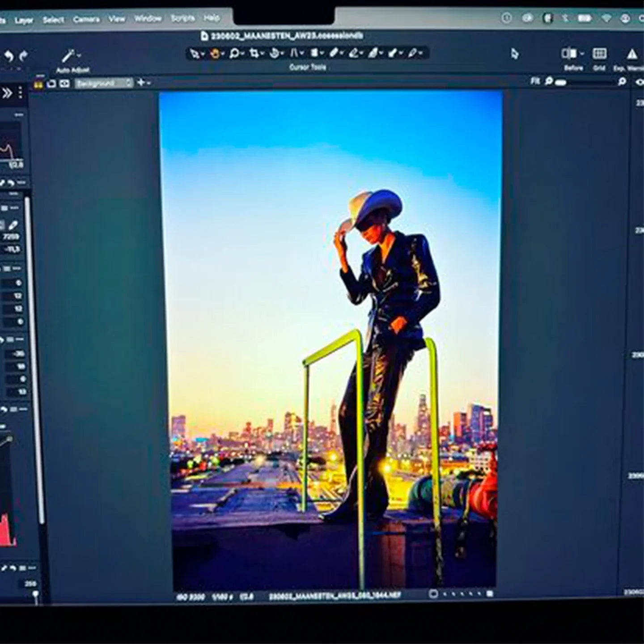Viewport: 644px width, 644px height.
Task: Toggle the Grid overlay
Action: click(x=599, y=54)
